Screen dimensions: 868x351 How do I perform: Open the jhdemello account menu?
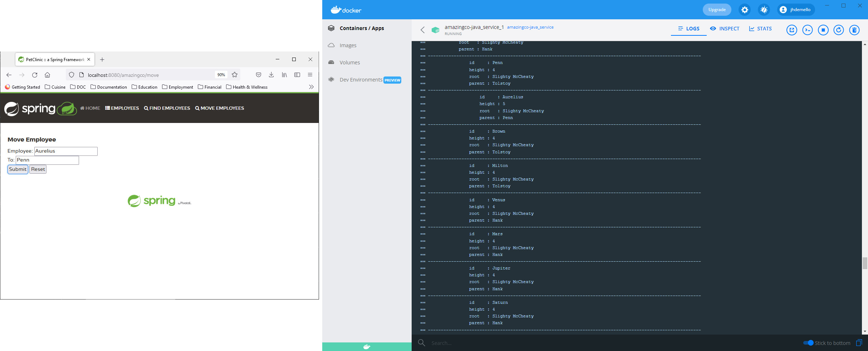pos(796,10)
